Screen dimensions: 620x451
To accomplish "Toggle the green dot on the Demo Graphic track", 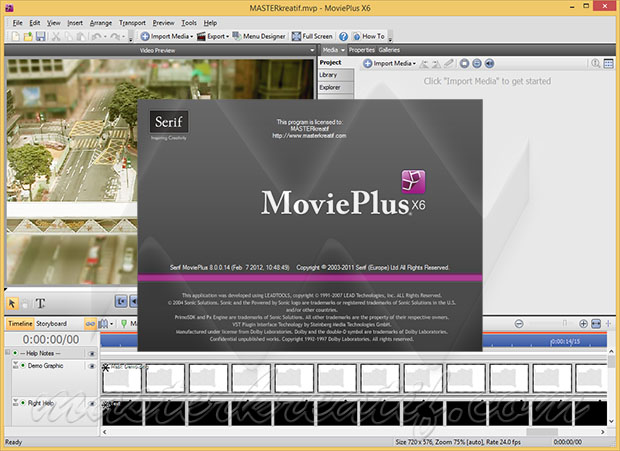I will [23, 365].
